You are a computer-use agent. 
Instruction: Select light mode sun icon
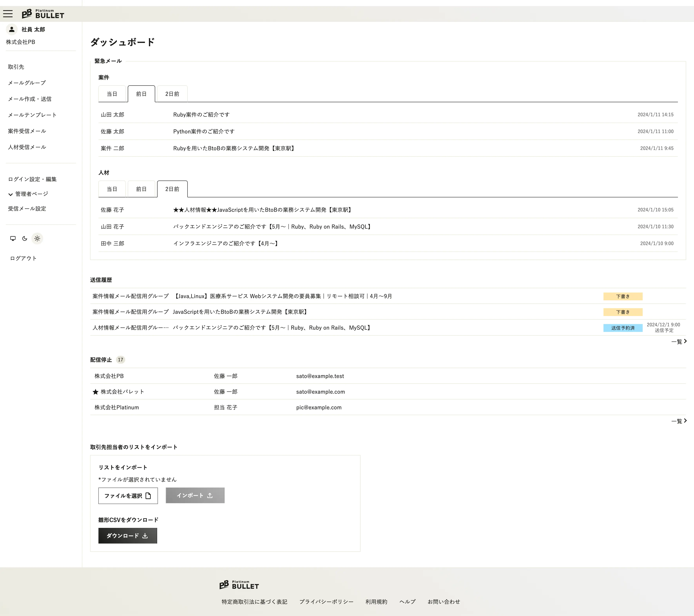37,239
